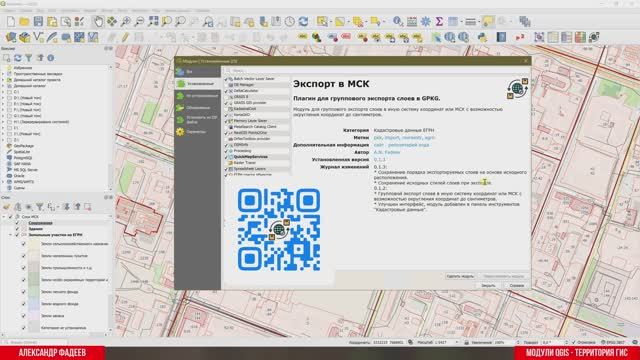640x360 pixels.
Task: Click the browser panel Refresh icon
Action: pos(18,58)
